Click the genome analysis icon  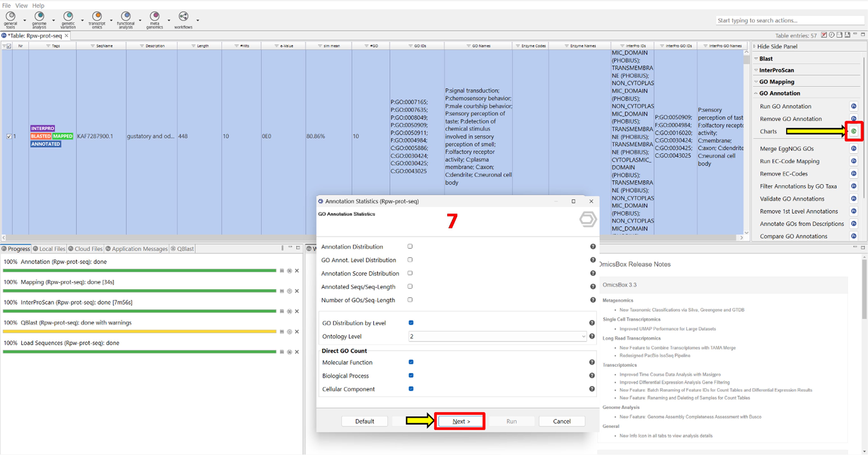pos(40,16)
